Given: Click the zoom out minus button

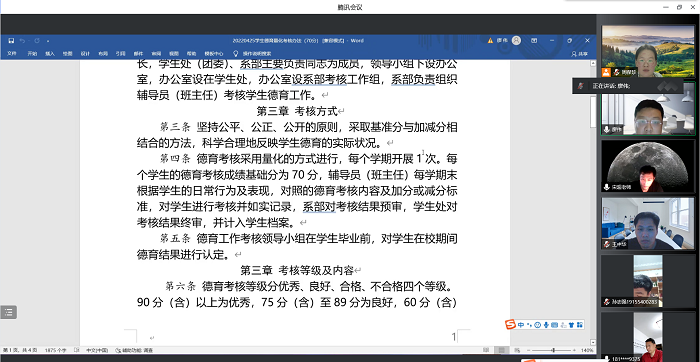Looking at the screenshot, I should [x=528, y=350].
